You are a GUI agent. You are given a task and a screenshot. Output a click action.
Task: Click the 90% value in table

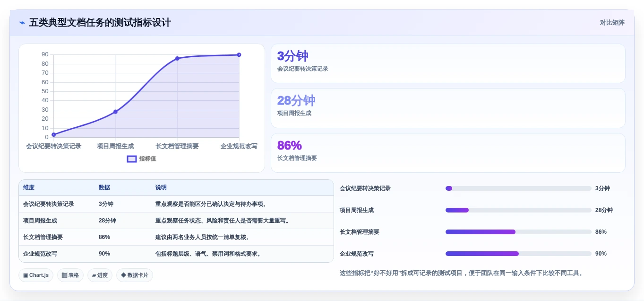(104, 254)
